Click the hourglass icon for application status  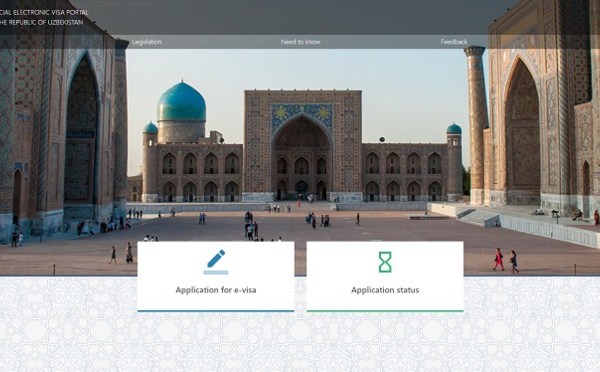385,262
